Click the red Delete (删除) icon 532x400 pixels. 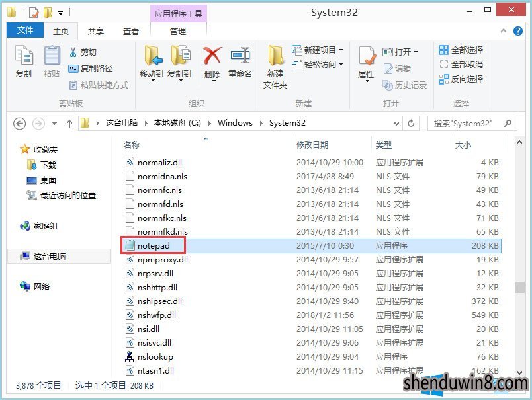[212, 56]
